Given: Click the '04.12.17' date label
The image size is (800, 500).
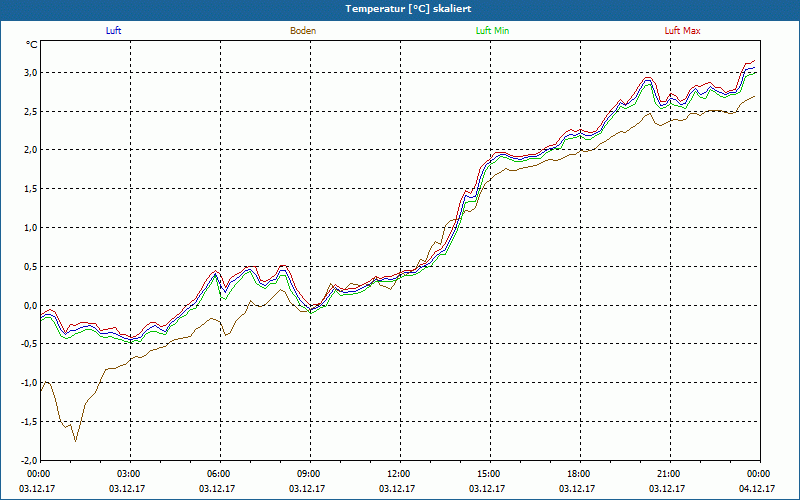Looking at the screenshot, I should pos(757,488).
